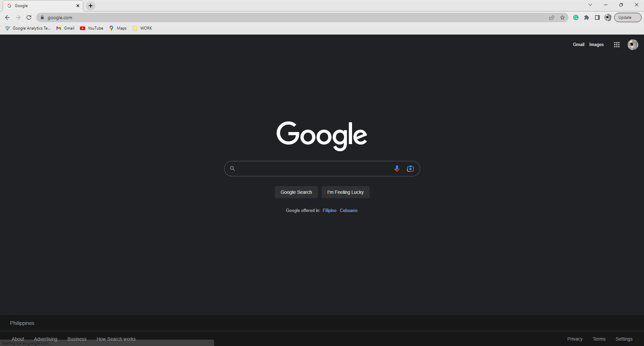Click the share icon in the address bar
Image resolution: width=644 pixels, height=346 pixels.
pos(552,17)
